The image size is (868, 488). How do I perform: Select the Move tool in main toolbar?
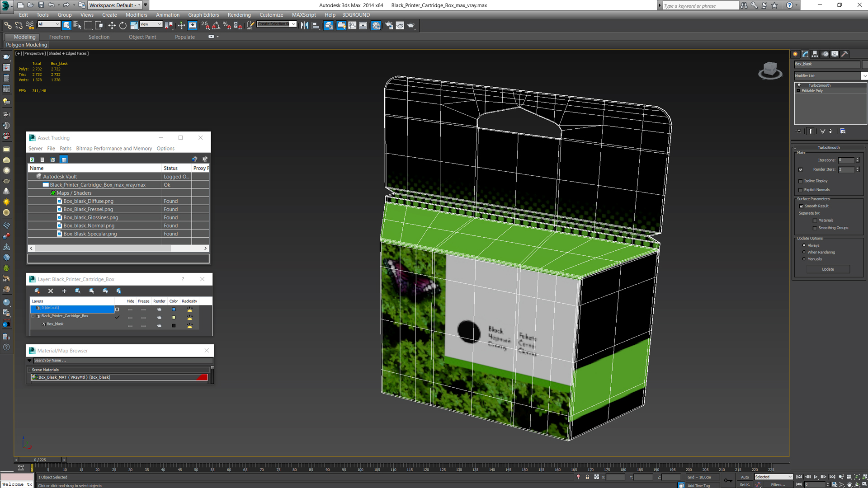click(x=112, y=26)
